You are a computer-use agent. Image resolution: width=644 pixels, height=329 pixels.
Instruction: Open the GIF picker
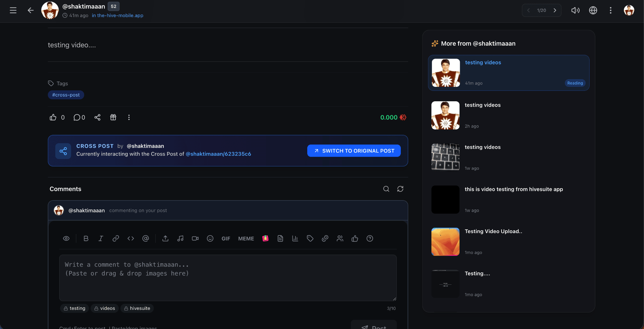coord(226,238)
